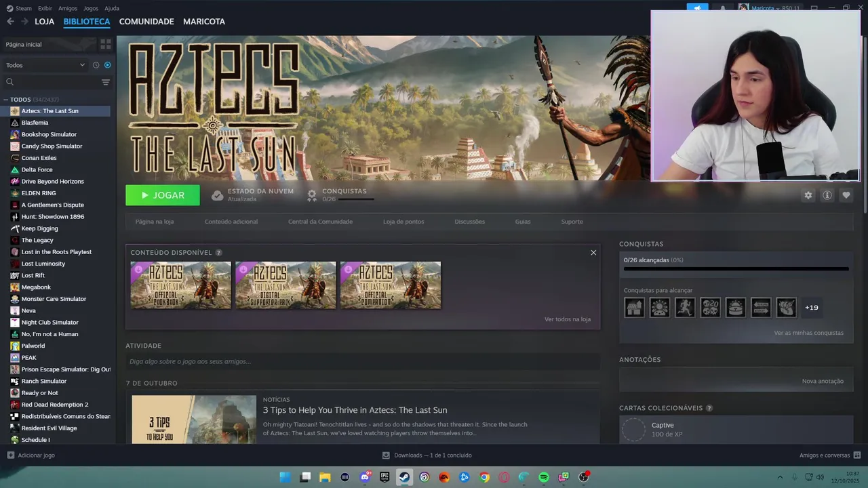The height and width of the screenshot is (488, 868).
Task: Open the Exibir menu
Action: [x=45, y=8]
